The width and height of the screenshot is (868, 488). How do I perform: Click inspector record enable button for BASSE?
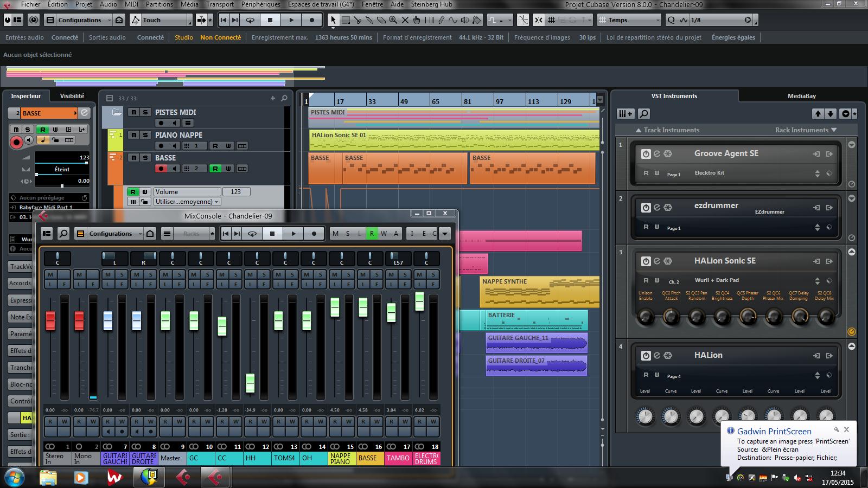(16, 142)
